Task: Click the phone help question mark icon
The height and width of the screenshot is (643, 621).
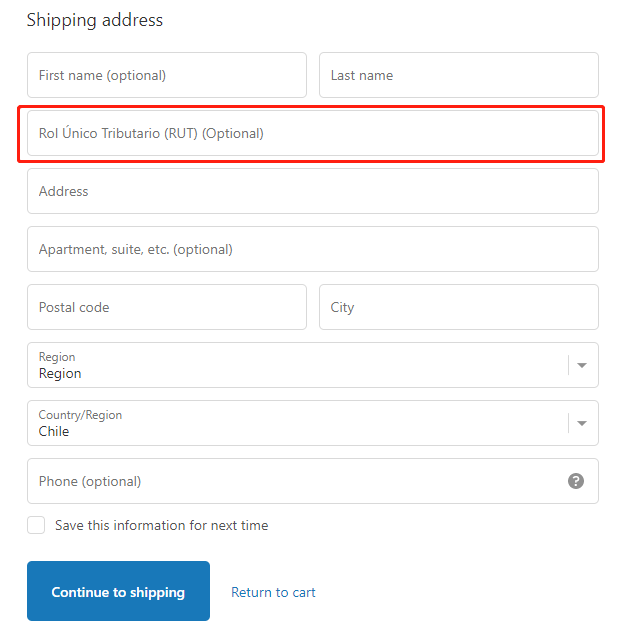Action: 575,481
